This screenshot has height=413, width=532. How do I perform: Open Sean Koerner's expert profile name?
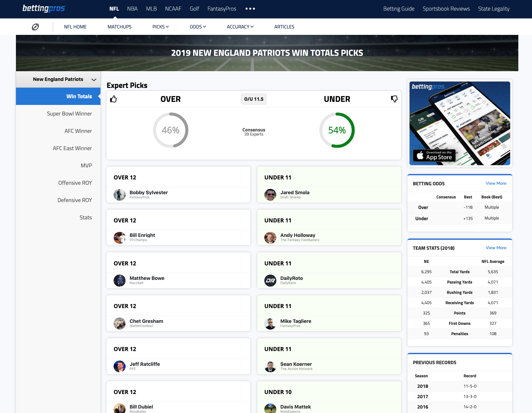[296, 364]
